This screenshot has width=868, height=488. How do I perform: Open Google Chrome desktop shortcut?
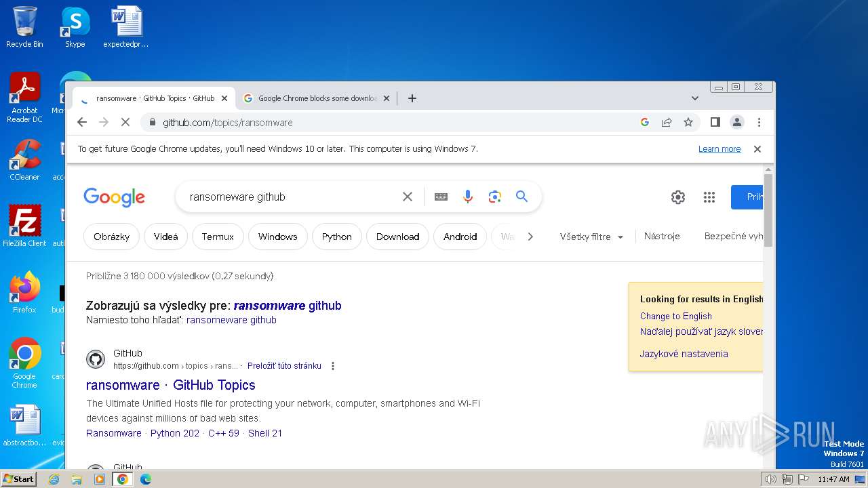point(24,363)
